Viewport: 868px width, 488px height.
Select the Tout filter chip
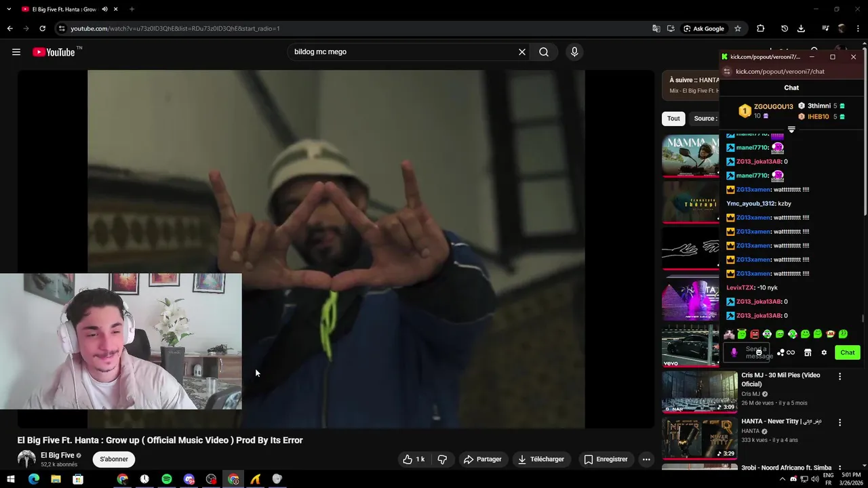[673, 119]
